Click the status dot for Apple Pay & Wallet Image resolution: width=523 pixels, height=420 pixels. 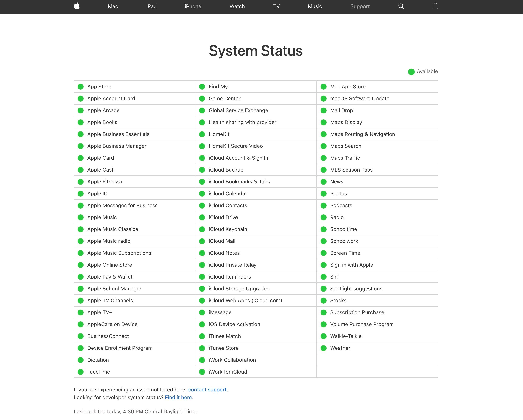pyautogui.click(x=81, y=277)
